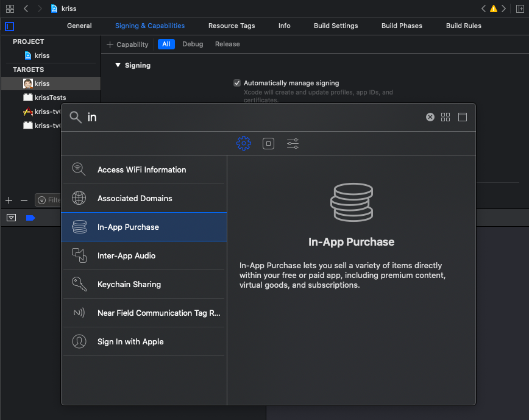The image size is (529, 420).
Task: Open the related items grid menu
Action: [x=10, y=9]
